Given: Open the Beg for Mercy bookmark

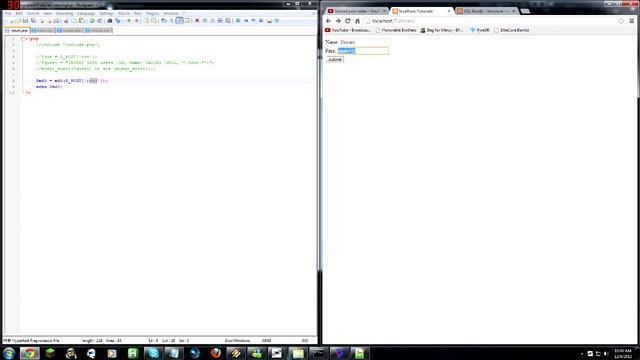Looking at the screenshot, I should [x=442, y=30].
